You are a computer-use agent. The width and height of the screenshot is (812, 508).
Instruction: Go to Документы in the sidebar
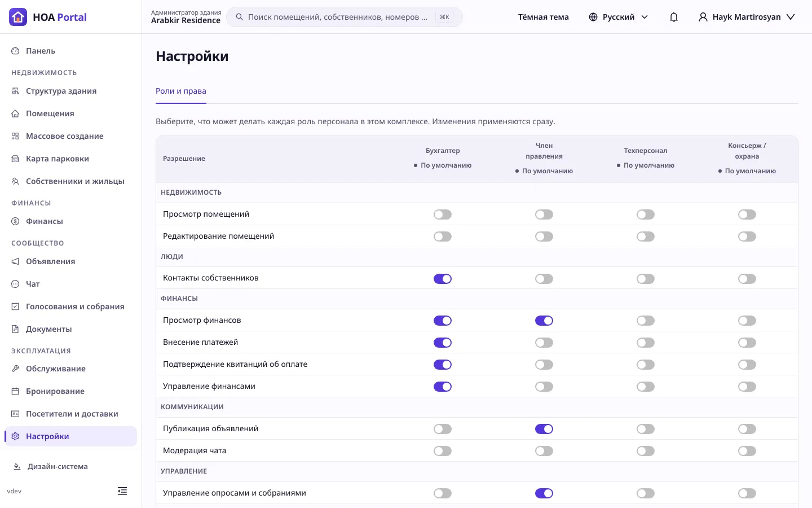click(x=70, y=329)
